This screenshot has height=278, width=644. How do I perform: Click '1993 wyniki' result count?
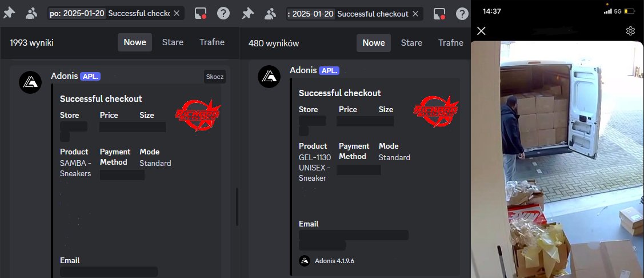tap(31, 43)
